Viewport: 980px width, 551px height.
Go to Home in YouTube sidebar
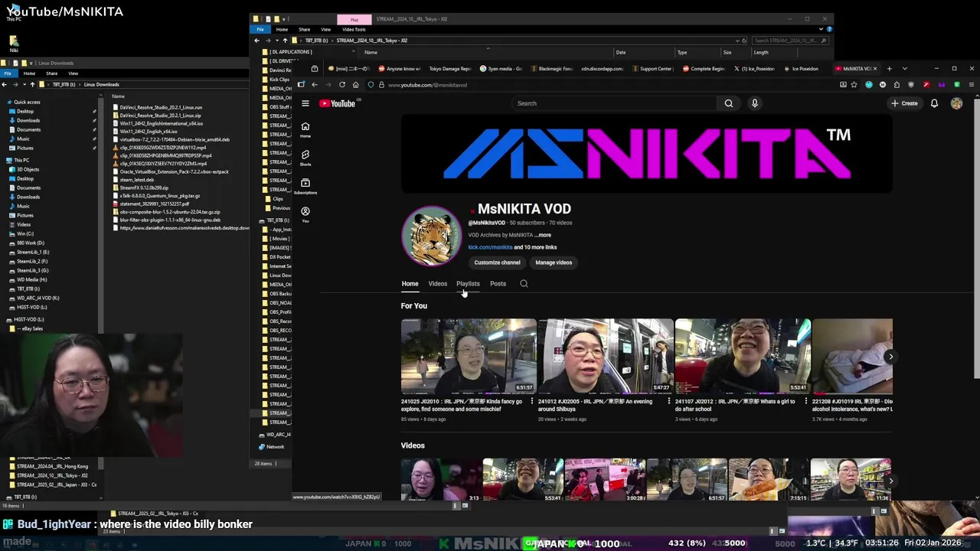click(x=305, y=129)
